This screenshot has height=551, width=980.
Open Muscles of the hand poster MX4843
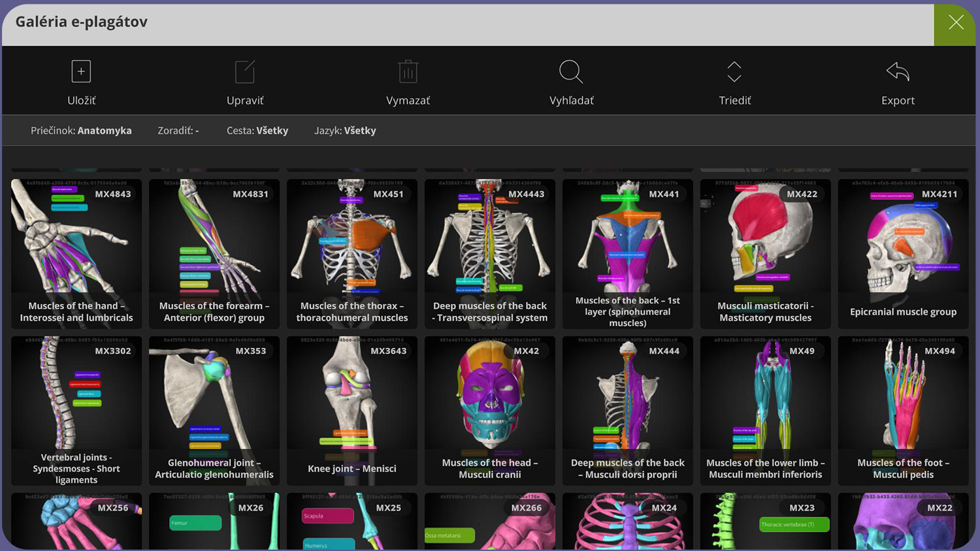point(76,253)
